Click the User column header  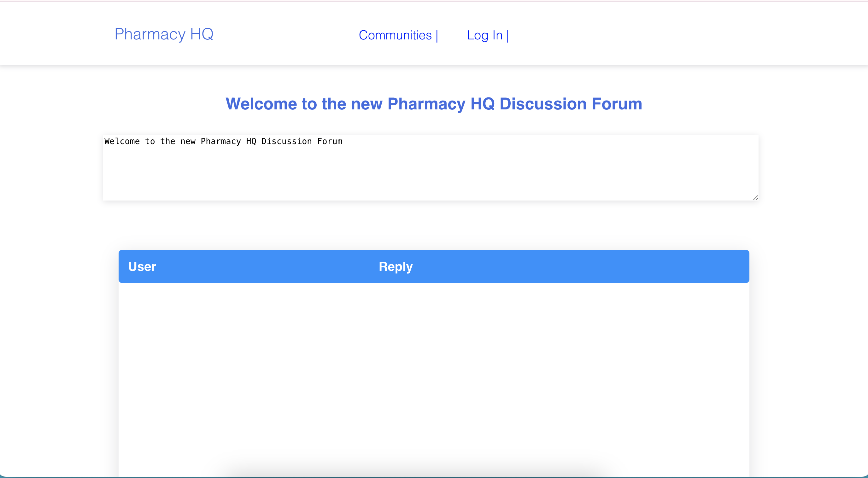pos(142,266)
